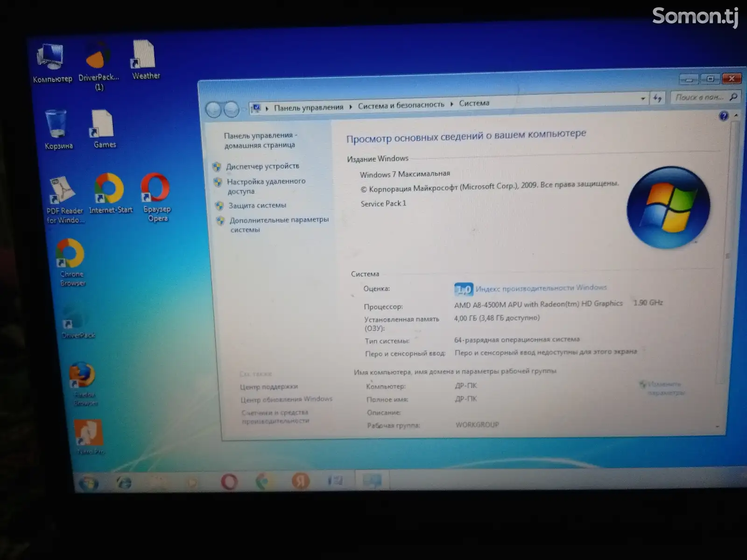The image size is (747, 560).
Task: Open Защита системы
Action: 257,205
